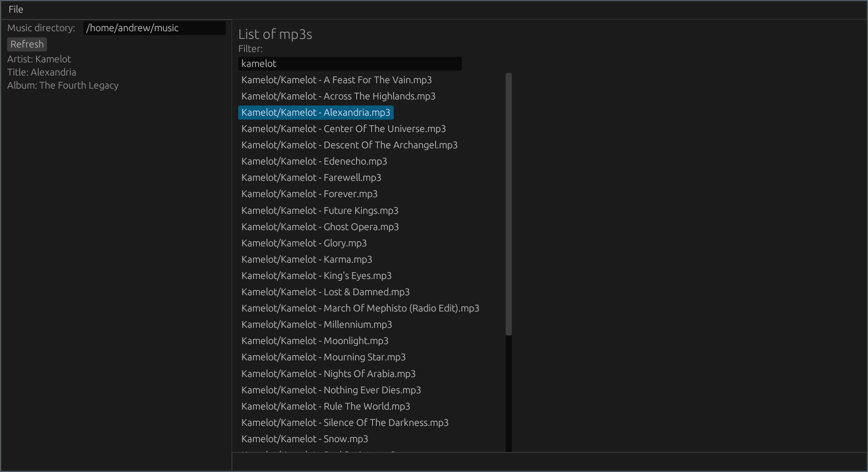The height and width of the screenshot is (472, 868).
Task: Select Kamelot - A Feast For The Vain.mp3
Action: point(336,80)
